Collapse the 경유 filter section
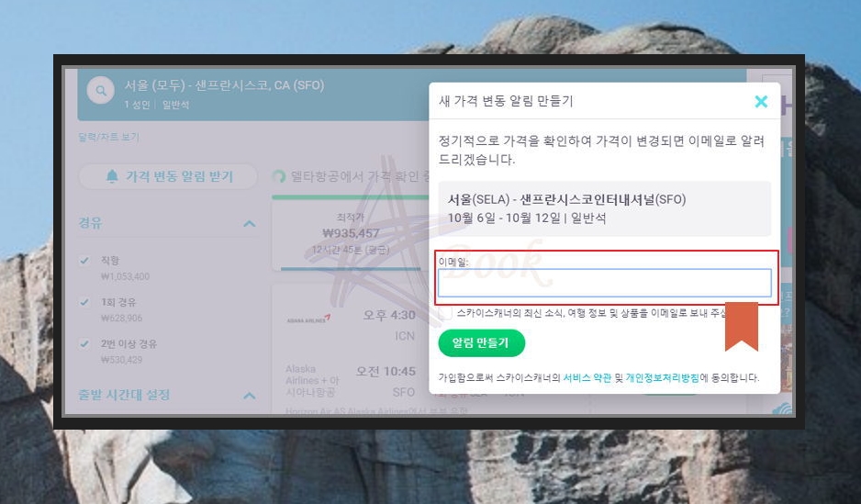The height and width of the screenshot is (504, 861). tap(250, 223)
